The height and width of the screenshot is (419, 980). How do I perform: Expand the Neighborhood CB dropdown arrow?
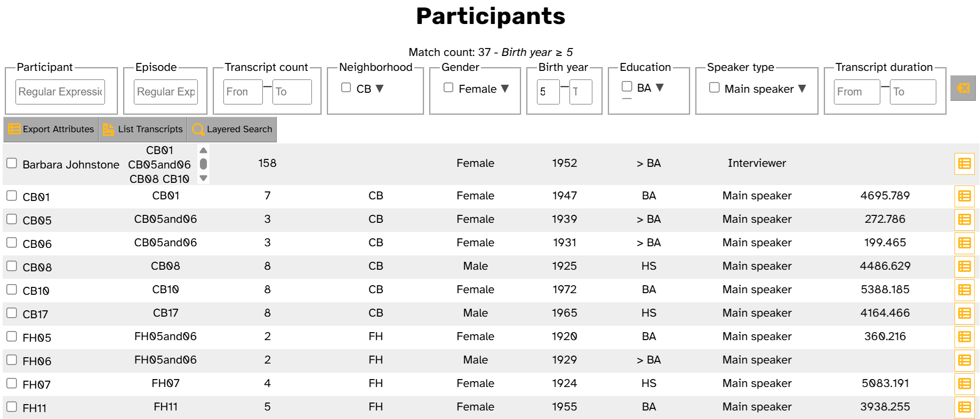coord(380,88)
